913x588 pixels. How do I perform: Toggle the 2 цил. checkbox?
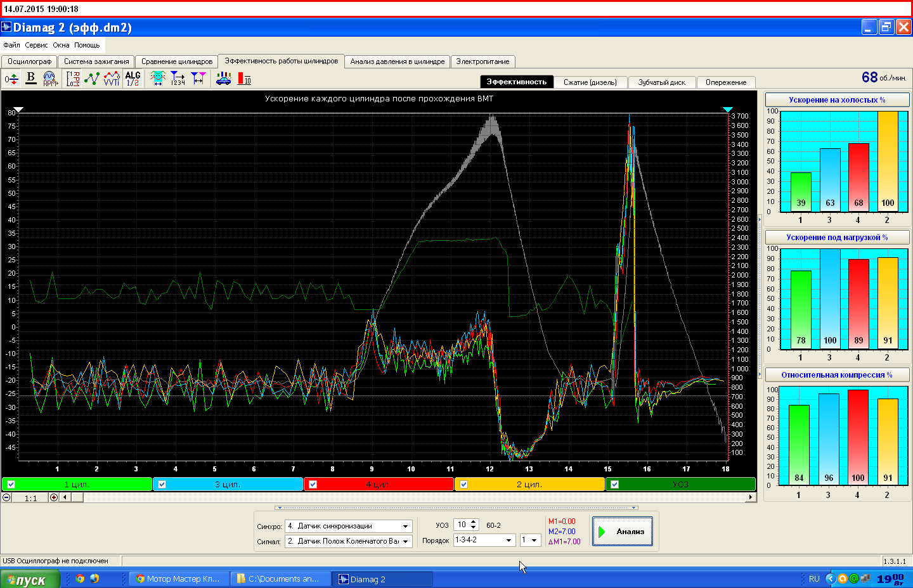(x=463, y=484)
